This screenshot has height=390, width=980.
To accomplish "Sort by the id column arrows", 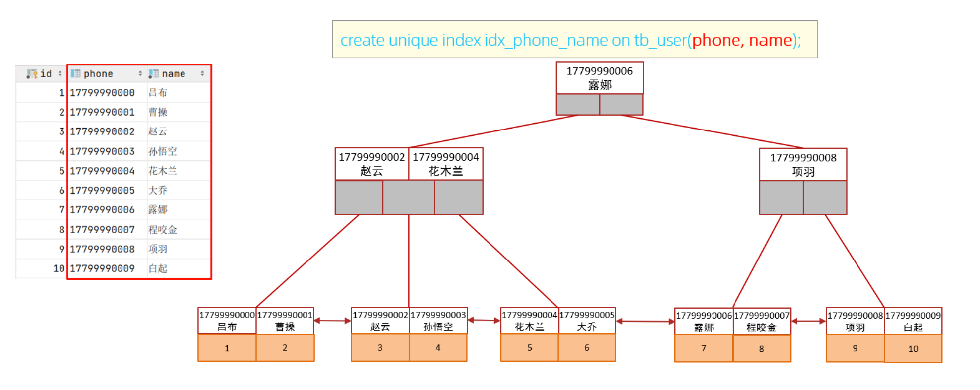I will coord(60,73).
